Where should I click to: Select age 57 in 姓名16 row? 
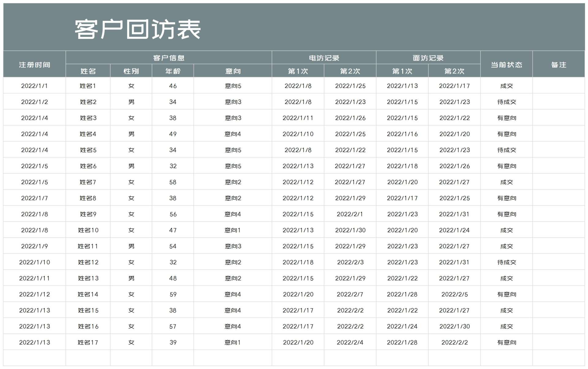pos(173,326)
